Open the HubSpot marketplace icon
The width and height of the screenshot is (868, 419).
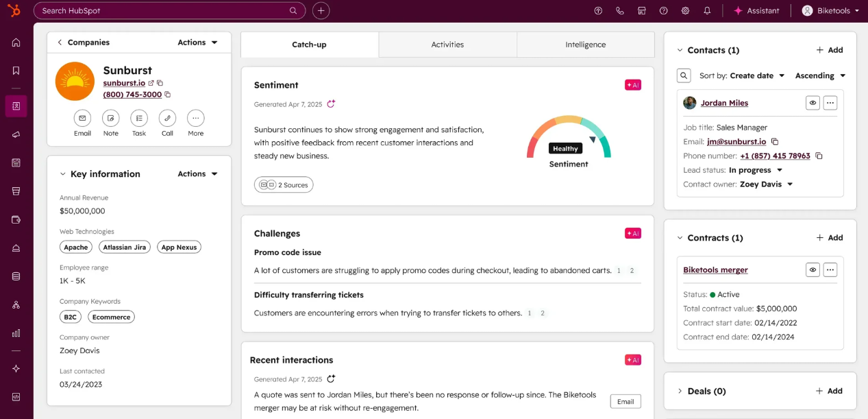click(x=641, y=10)
